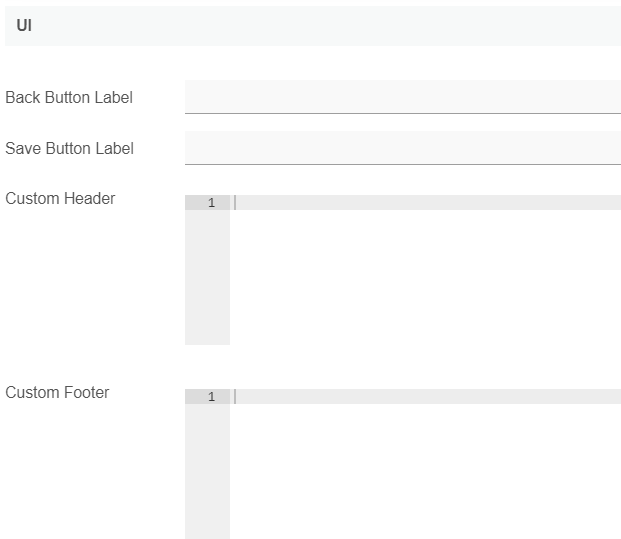
Task: Select line number 1 in Custom Footer gutter
Action: click(211, 397)
